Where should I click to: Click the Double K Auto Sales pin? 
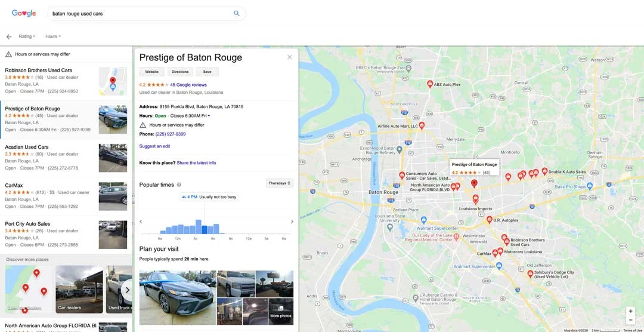(x=544, y=171)
